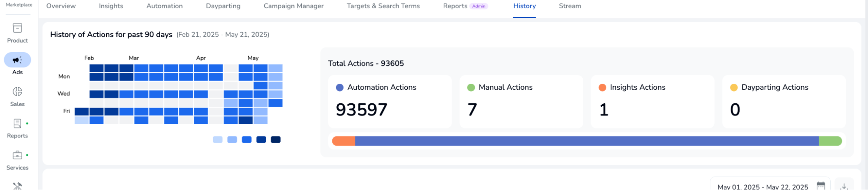Viewport: 868px width, 190px height.
Task: Open the Reports Admin tab
Action: click(465, 6)
